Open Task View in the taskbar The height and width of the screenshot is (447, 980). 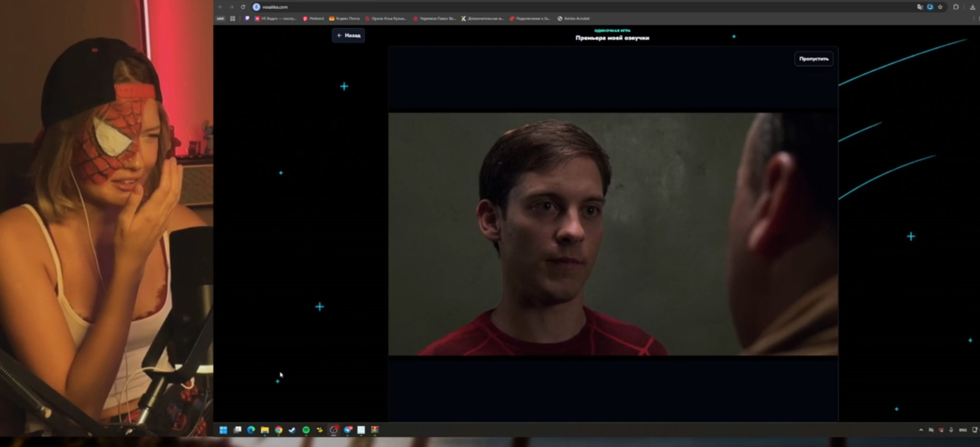pyautogui.click(x=237, y=430)
